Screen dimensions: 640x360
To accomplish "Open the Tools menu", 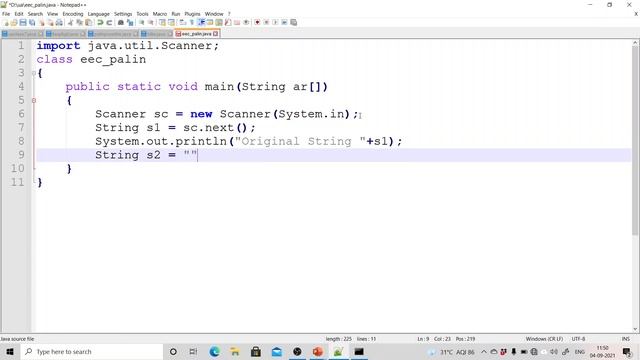I will [142, 14].
